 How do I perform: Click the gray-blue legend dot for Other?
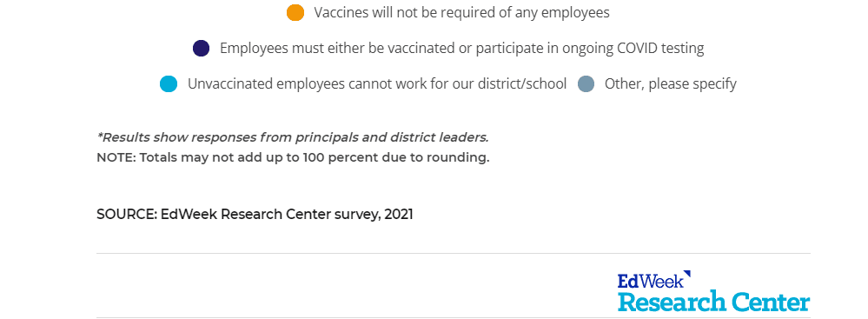tap(586, 84)
